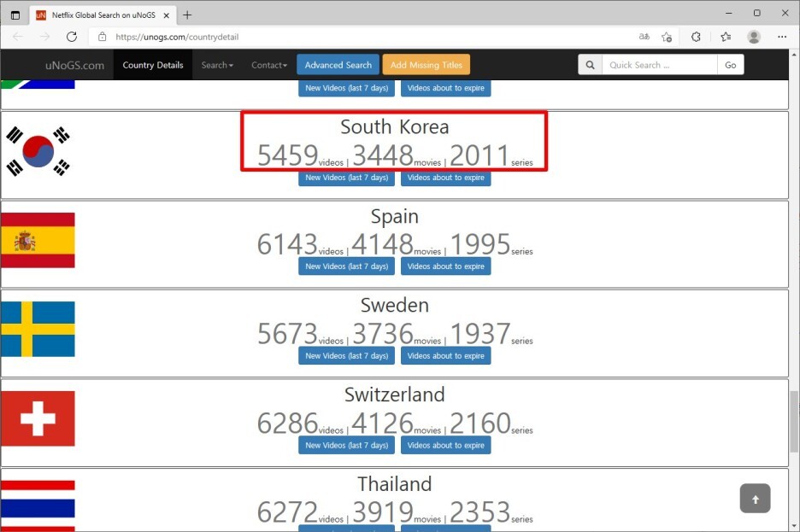
Task: Click Switzerland's 6286 videos count
Action: (288, 423)
